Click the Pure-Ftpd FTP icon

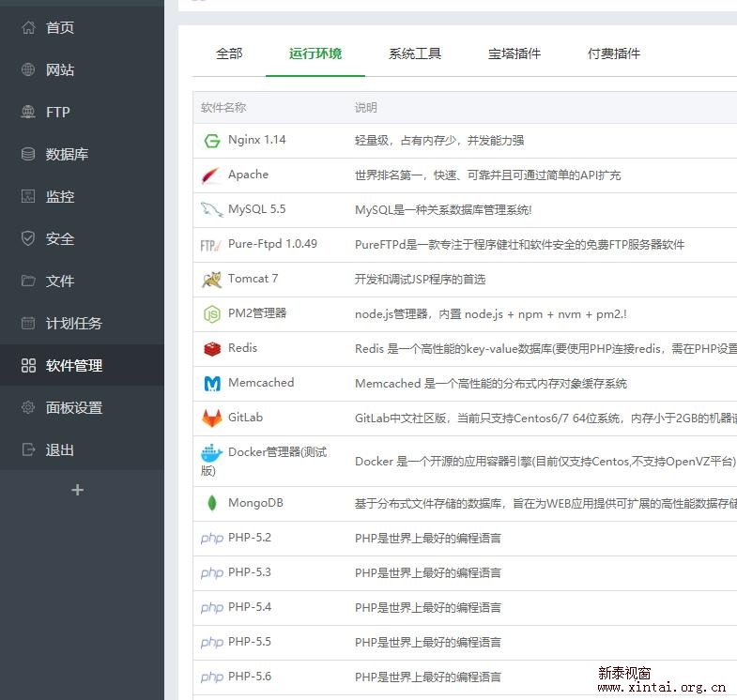(210, 246)
